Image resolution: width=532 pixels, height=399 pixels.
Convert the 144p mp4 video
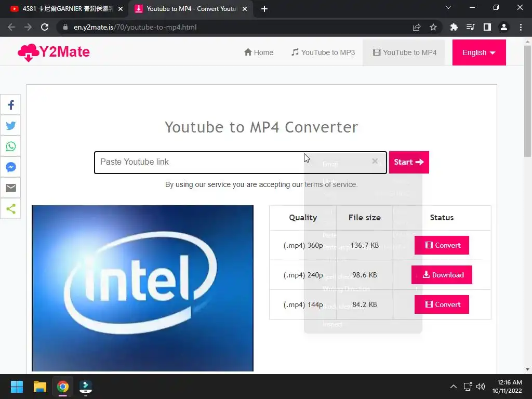[x=442, y=304]
